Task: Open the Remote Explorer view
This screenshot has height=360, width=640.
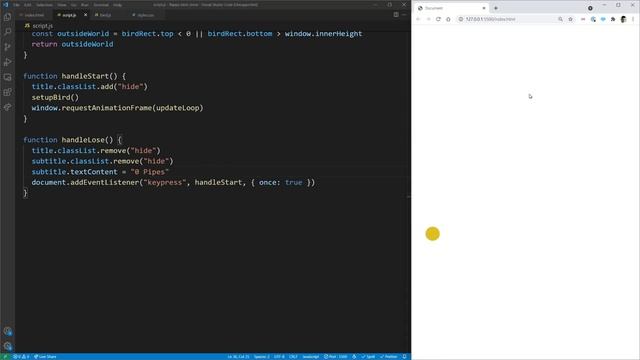Action: click(7, 77)
